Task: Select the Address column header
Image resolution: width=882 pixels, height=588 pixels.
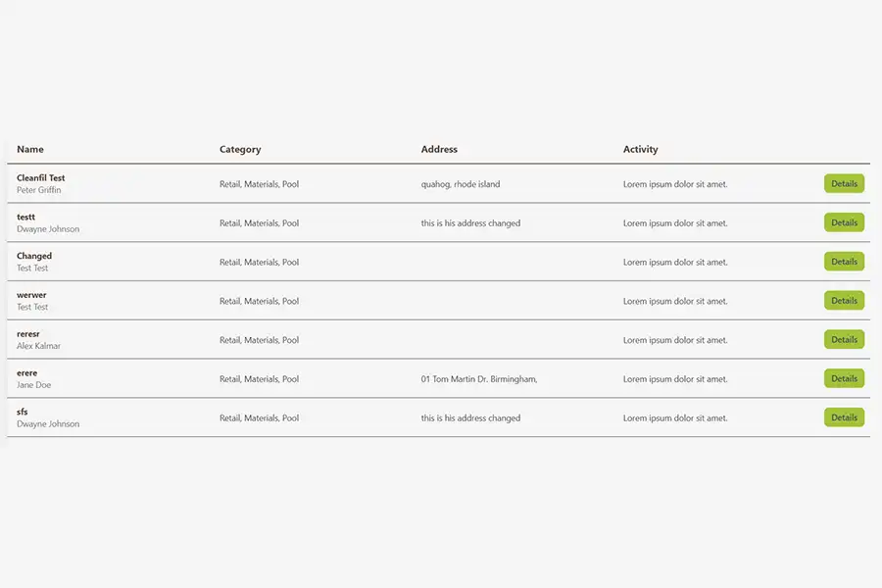Action: click(439, 150)
